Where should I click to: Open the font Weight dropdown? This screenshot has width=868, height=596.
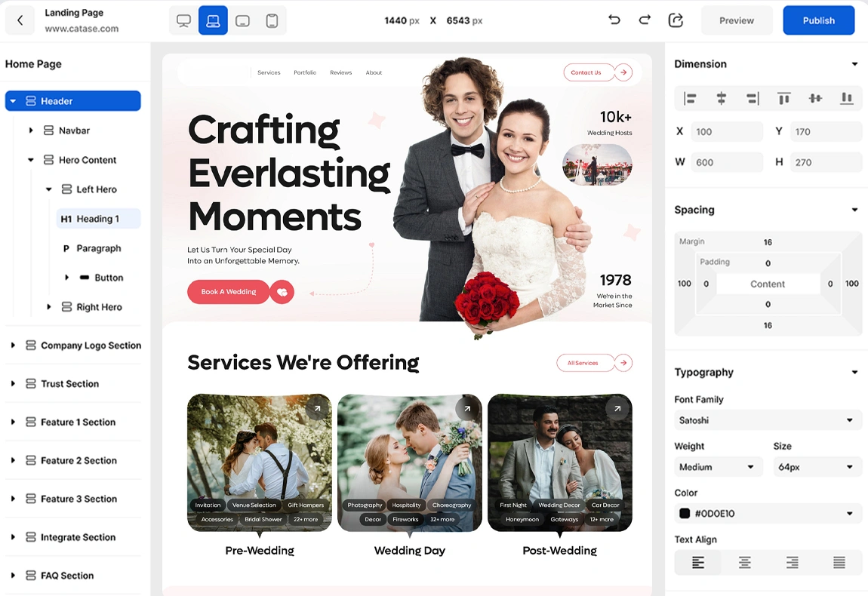[x=717, y=467]
